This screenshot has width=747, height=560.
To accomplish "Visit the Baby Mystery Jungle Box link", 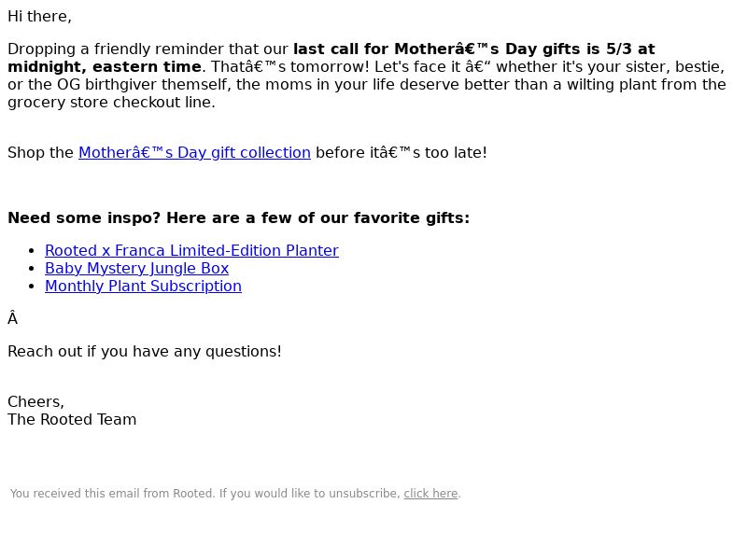I will (136, 269).
